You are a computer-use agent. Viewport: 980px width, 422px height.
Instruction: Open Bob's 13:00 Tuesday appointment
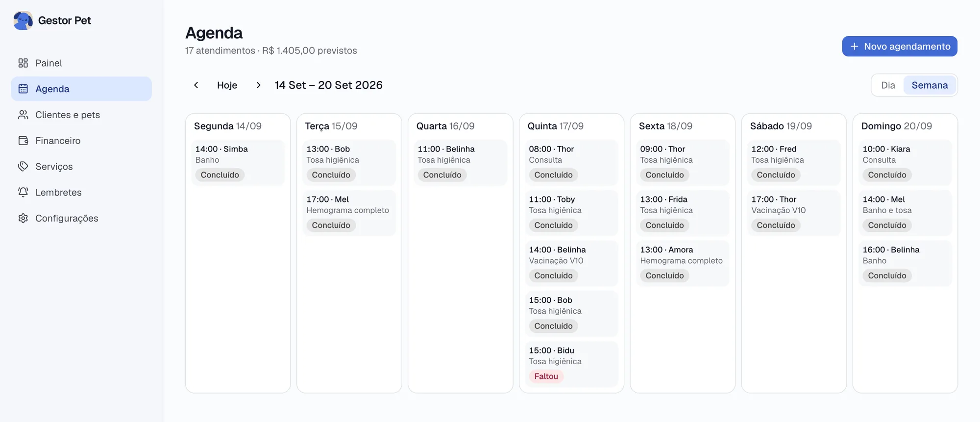pyautogui.click(x=349, y=163)
